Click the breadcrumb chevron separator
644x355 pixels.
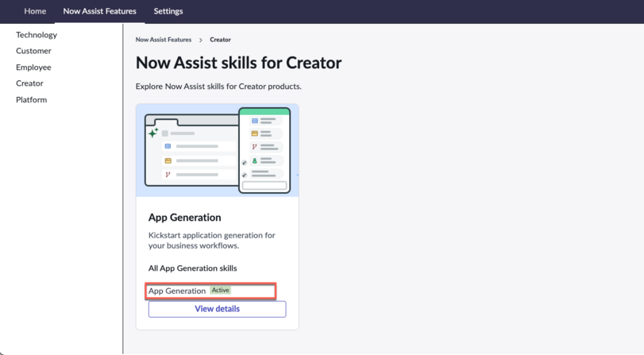tap(201, 41)
